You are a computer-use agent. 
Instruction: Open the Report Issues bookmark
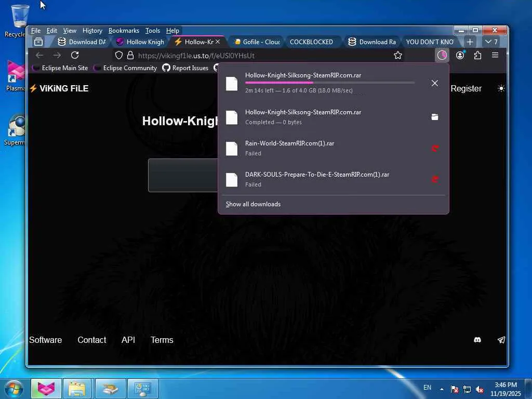(x=185, y=68)
